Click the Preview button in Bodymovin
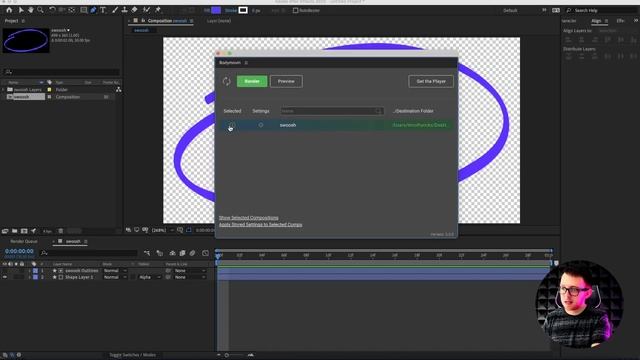 (x=286, y=81)
